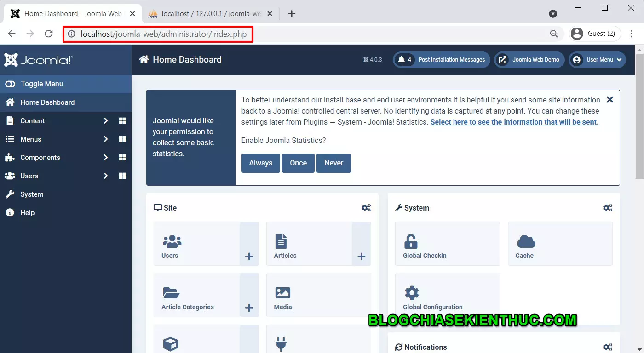Close the statistics notice with X

[x=609, y=99]
